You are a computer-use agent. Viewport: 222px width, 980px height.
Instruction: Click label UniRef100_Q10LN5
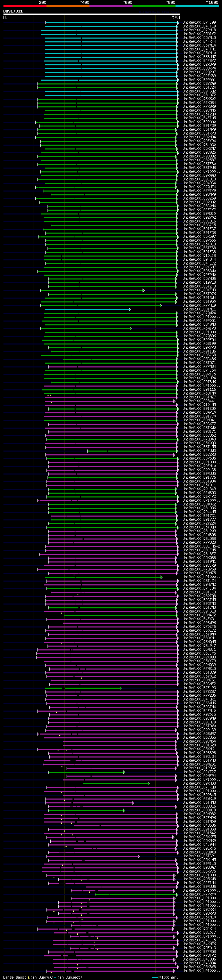199,405
